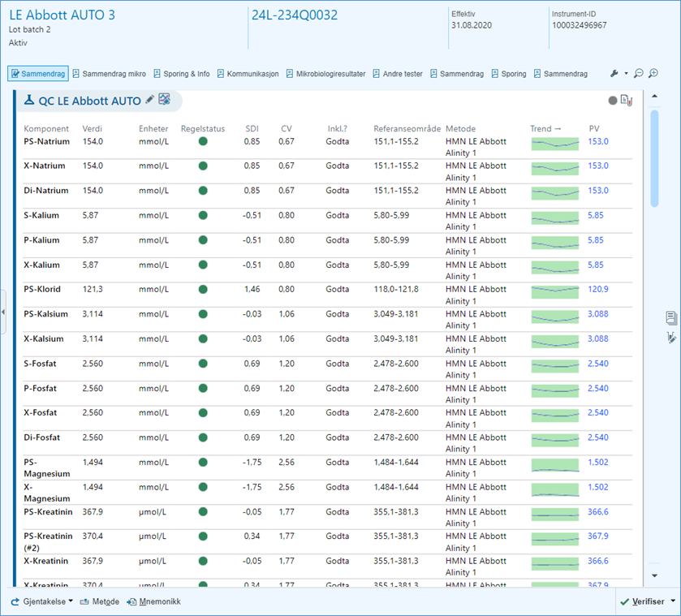Open the wrench settings tool

coord(614,73)
